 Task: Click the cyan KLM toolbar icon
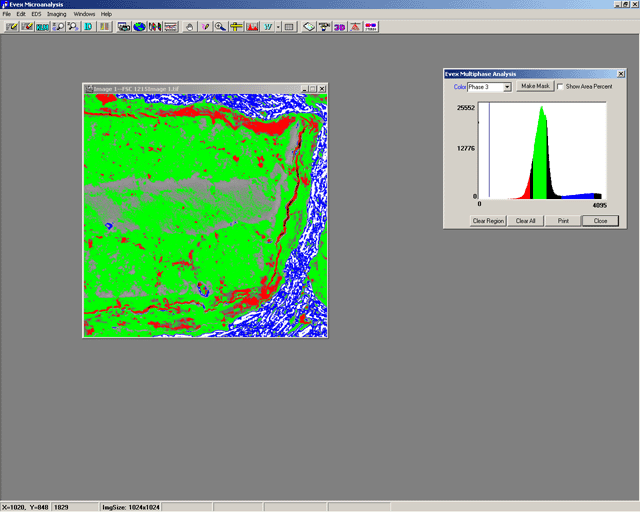[43, 26]
